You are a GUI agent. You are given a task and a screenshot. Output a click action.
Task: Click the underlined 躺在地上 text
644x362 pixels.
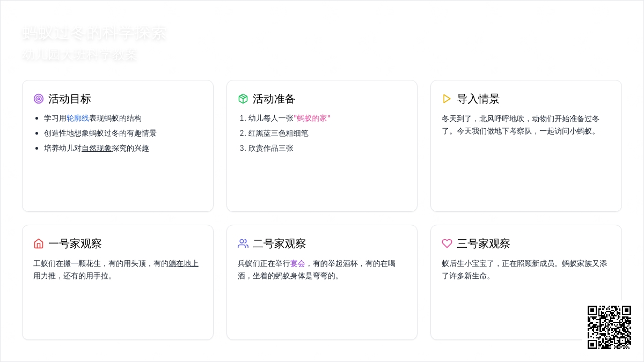pyautogui.click(x=184, y=263)
